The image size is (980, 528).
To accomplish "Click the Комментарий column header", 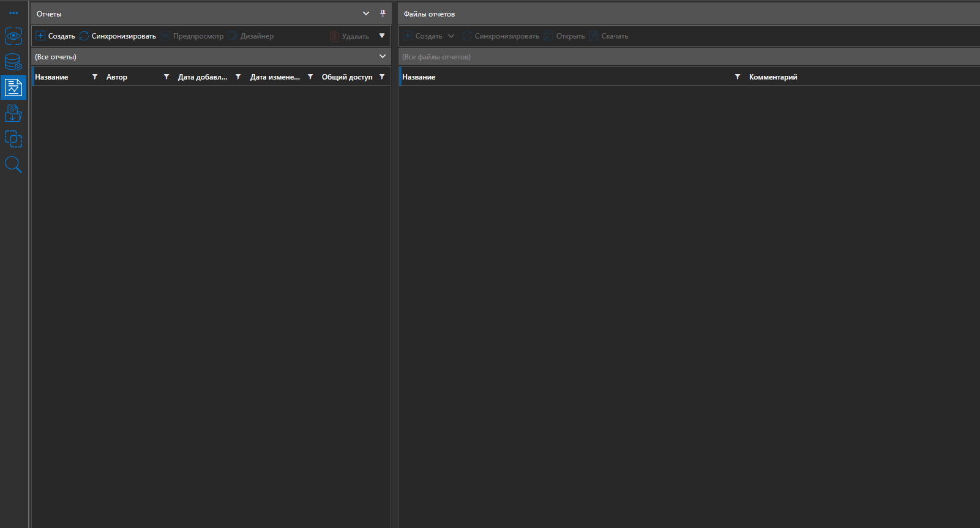I will [x=772, y=77].
